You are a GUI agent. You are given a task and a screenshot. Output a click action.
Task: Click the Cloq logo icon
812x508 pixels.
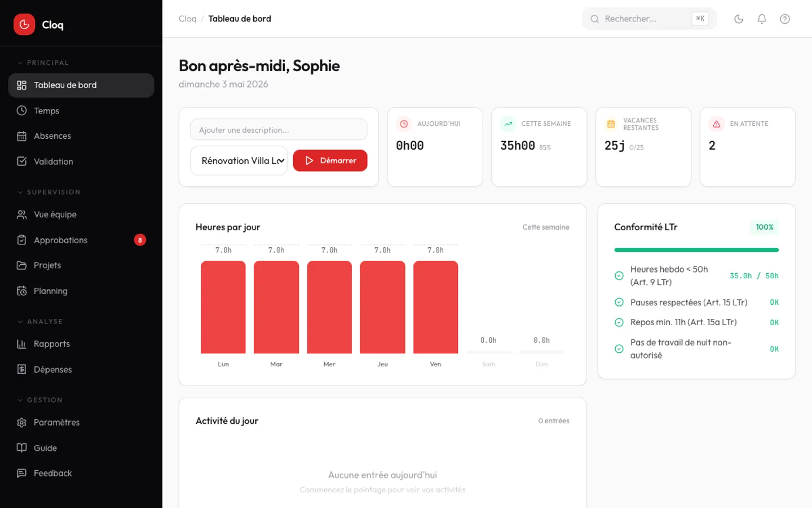click(24, 24)
